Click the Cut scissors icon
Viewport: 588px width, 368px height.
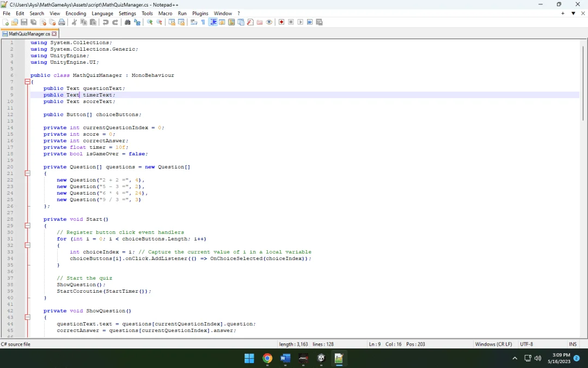tap(74, 22)
